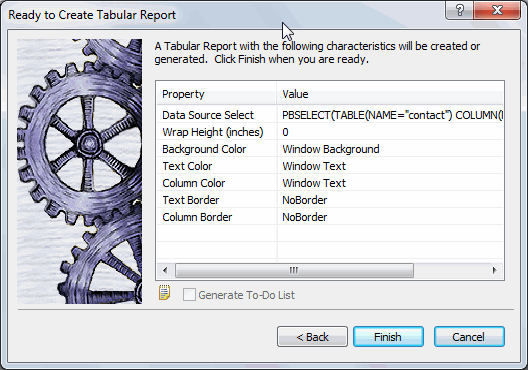Select the Data Source Select row
This screenshot has height=370, width=528.
point(330,115)
